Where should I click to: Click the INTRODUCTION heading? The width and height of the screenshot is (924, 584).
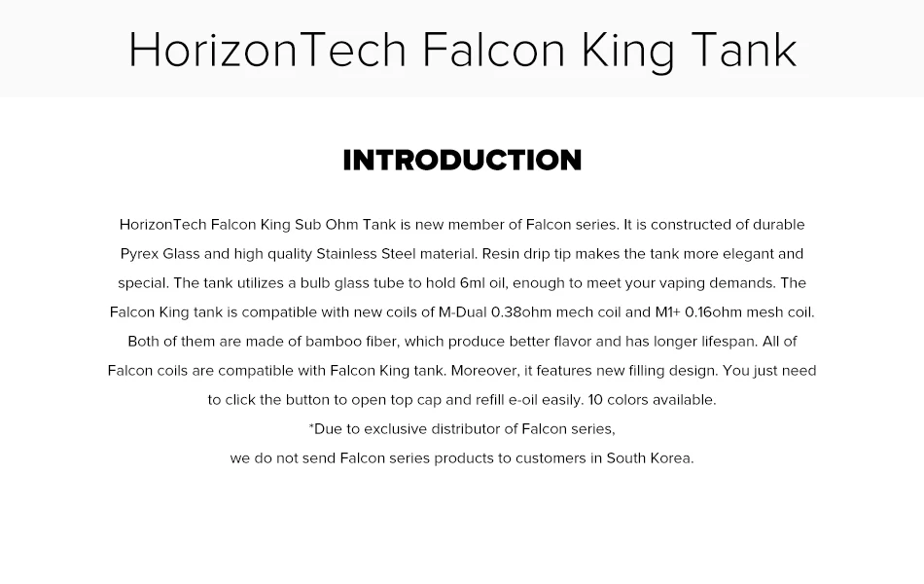[463, 161]
